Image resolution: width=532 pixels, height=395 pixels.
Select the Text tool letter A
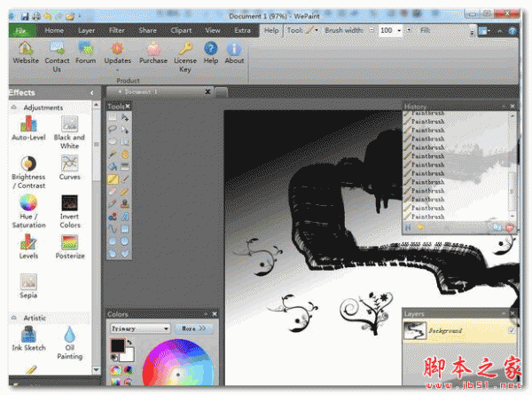click(125, 217)
